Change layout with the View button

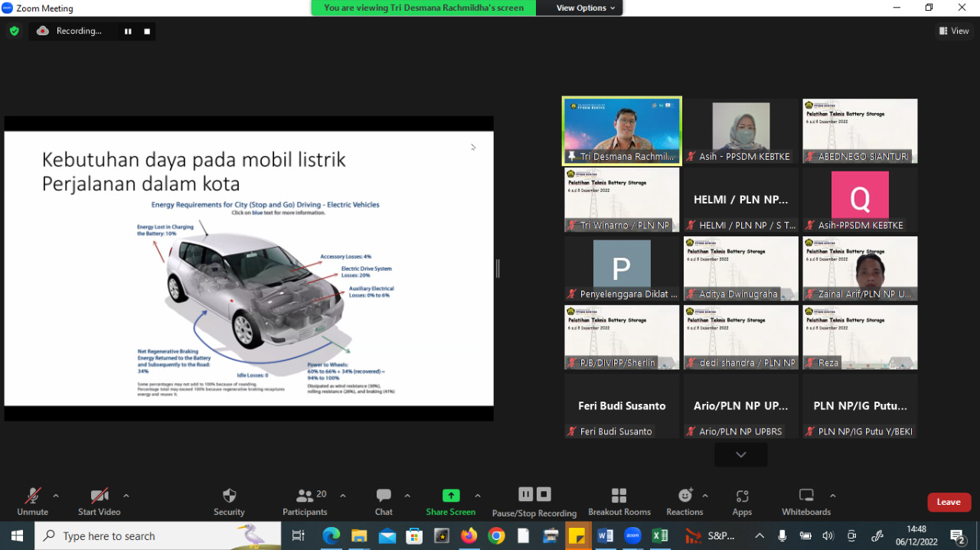click(954, 31)
